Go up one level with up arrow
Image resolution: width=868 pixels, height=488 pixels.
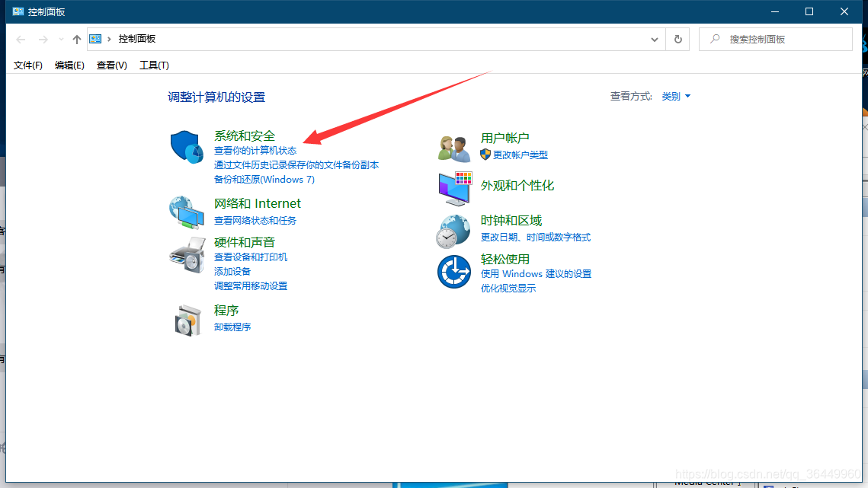click(x=77, y=40)
